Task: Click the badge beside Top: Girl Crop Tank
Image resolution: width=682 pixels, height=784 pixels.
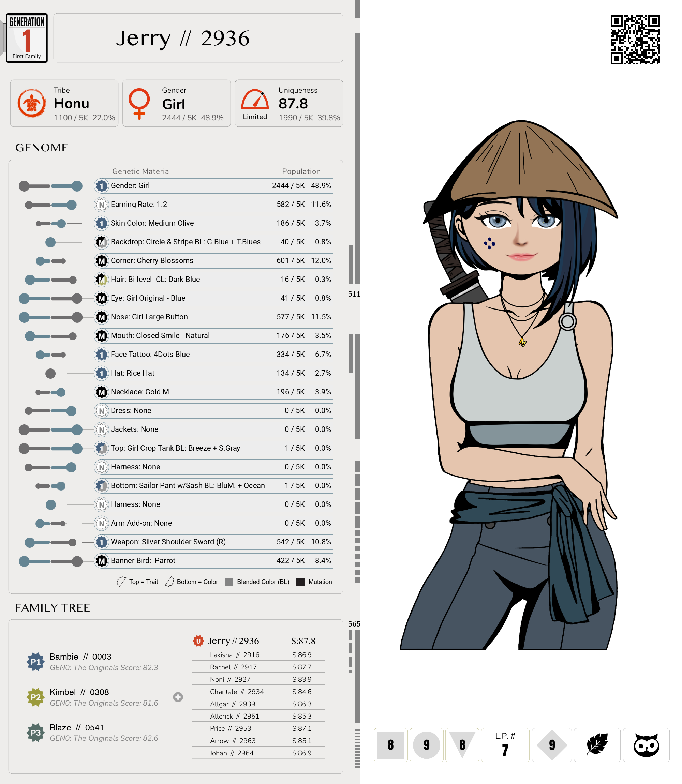Action: click(x=102, y=448)
